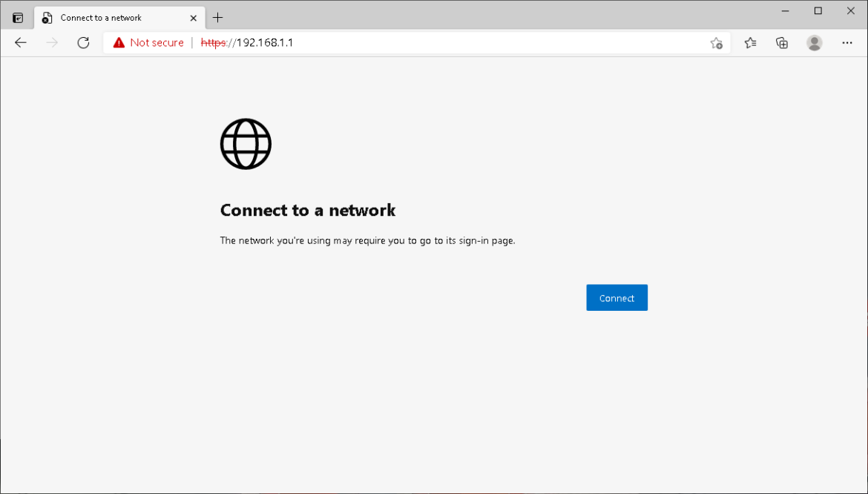Open the tab actions menu icon

click(x=18, y=18)
